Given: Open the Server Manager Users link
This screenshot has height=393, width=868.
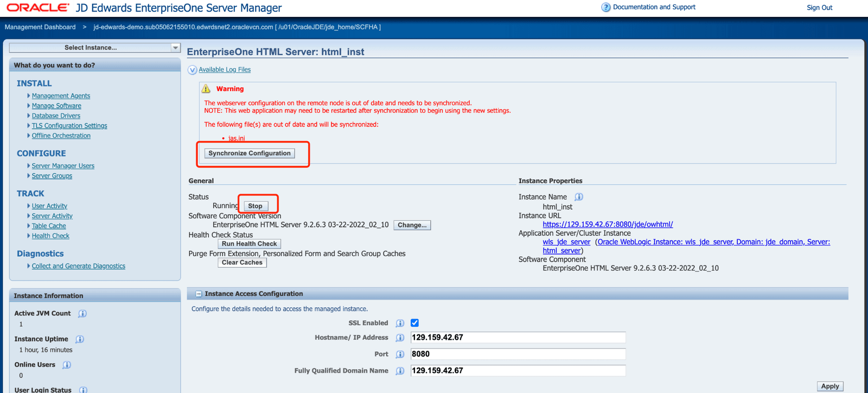Looking at the screenshot, I should click(x=63, y=166).
